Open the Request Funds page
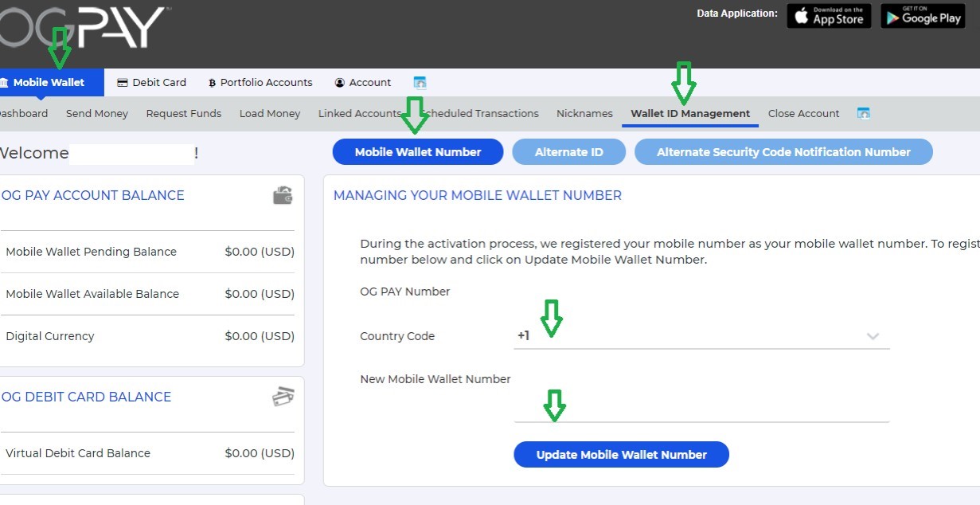This screenshot has height=505, width=980. pos(184,113)
